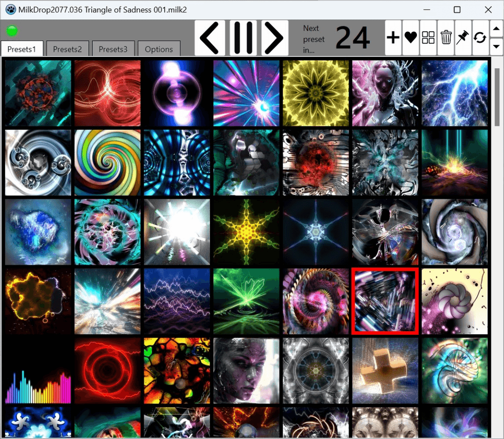Viewport: 504px width, 439px height.
Task: Toggle the pushpin pin icon
Action: 463,38
